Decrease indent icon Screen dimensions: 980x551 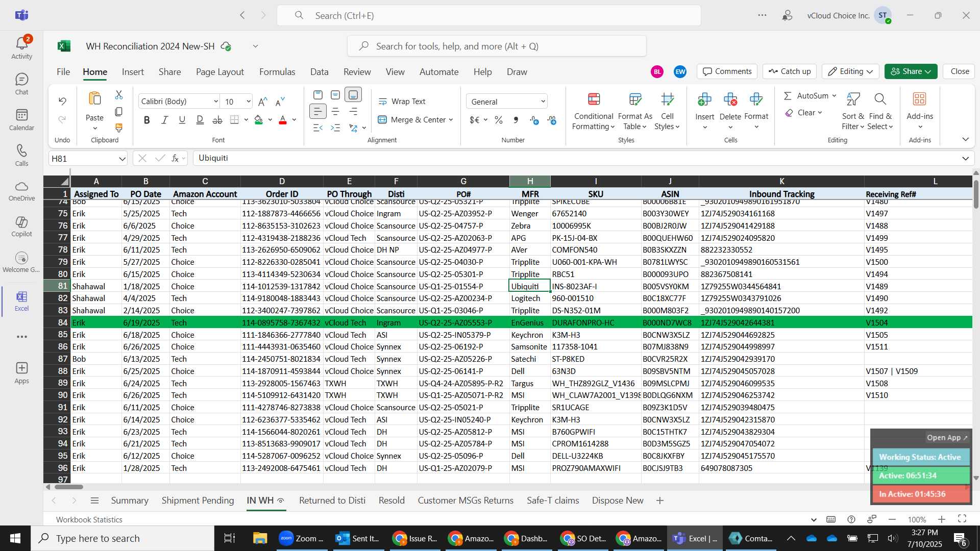[317, 128]
